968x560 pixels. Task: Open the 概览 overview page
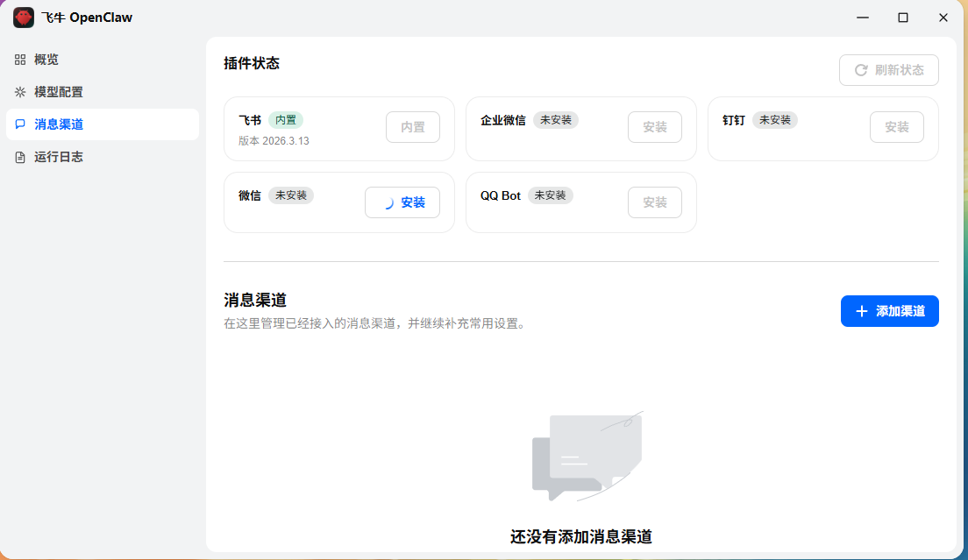click(103, 60)
